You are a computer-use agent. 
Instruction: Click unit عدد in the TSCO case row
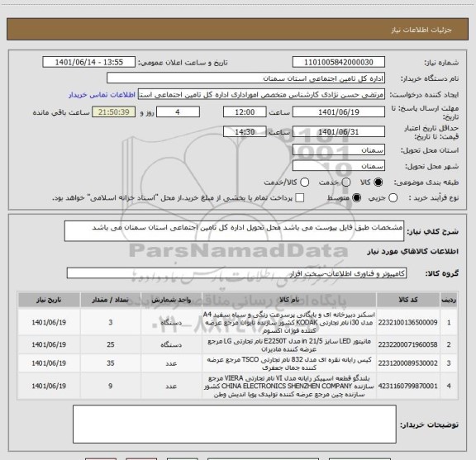tap(171, 363)
